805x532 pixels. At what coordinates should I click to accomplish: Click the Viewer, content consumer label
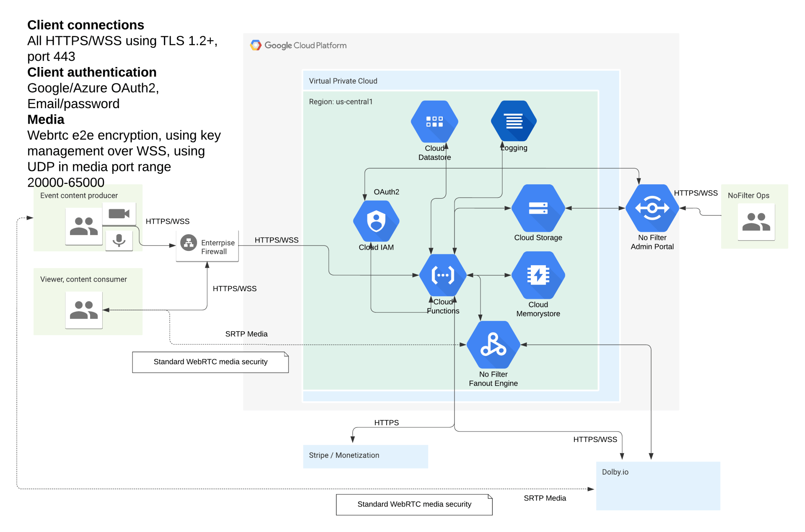click(83, 279)
